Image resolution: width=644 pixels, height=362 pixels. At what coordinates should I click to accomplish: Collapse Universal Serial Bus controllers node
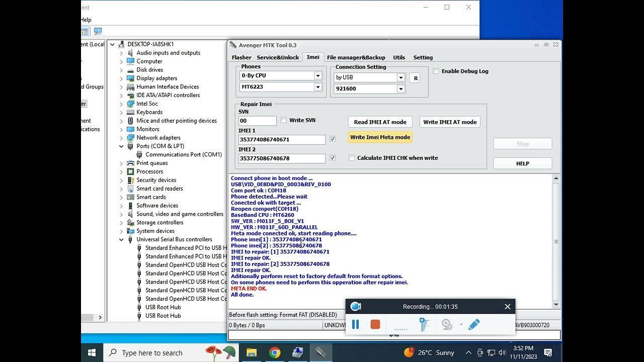tap(121, 240)
